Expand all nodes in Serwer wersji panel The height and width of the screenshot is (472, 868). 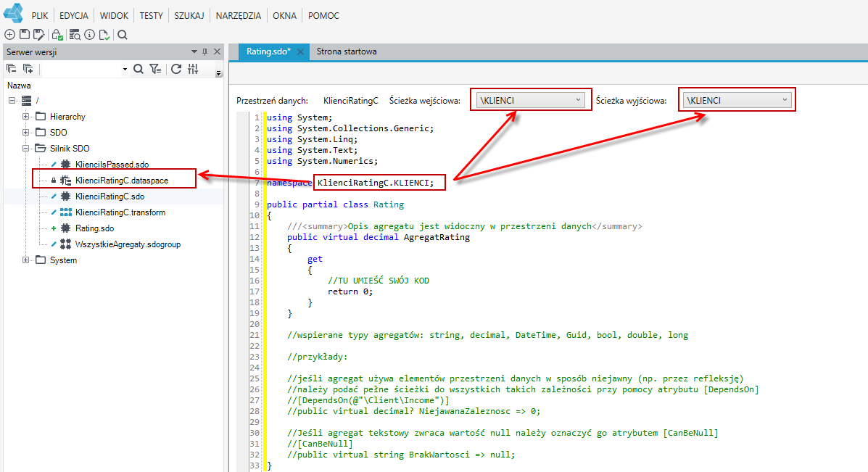[28, 69]
